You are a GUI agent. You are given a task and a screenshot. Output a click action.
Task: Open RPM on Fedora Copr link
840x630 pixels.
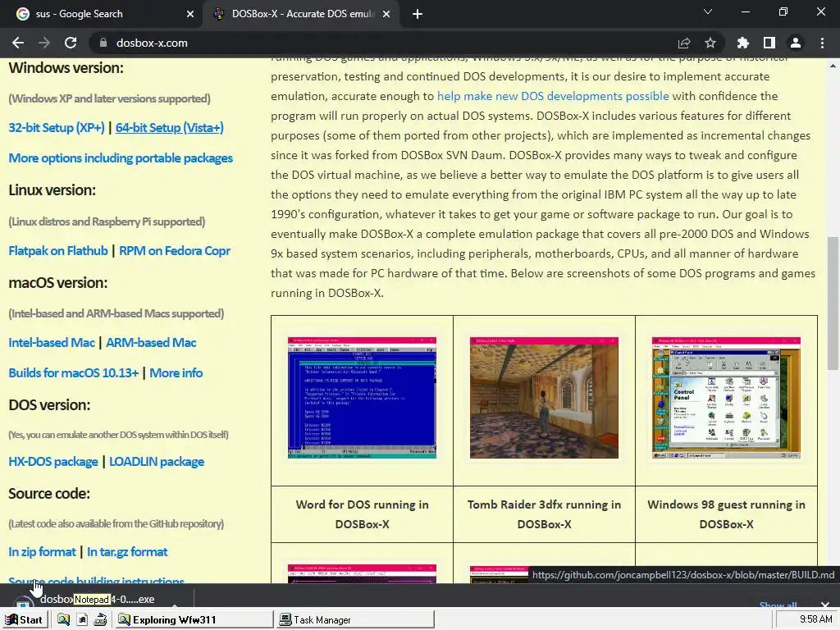tap(175, 251)
